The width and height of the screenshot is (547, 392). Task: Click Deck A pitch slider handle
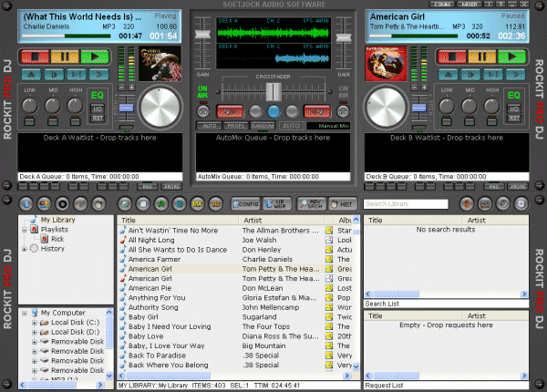127,108
